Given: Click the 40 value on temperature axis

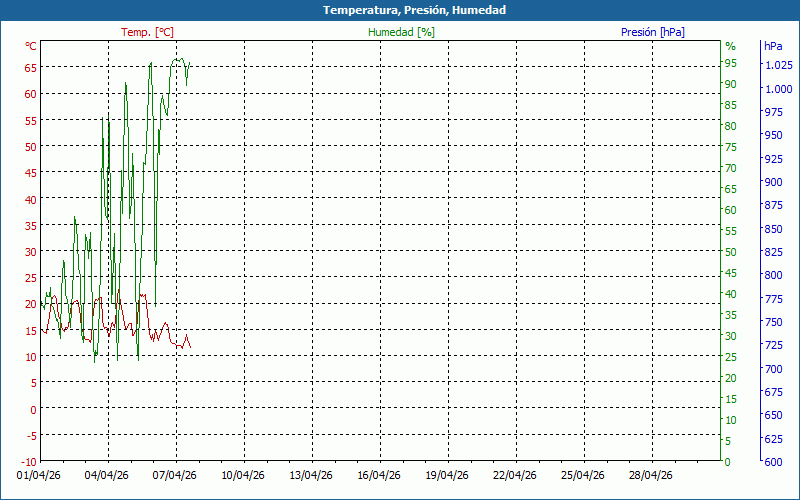Looking at the screenshot, I should [30, 199].
